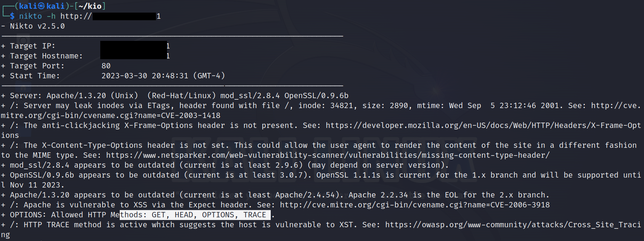Click the dollar sign prompt symbol

[x=12, y=16]
